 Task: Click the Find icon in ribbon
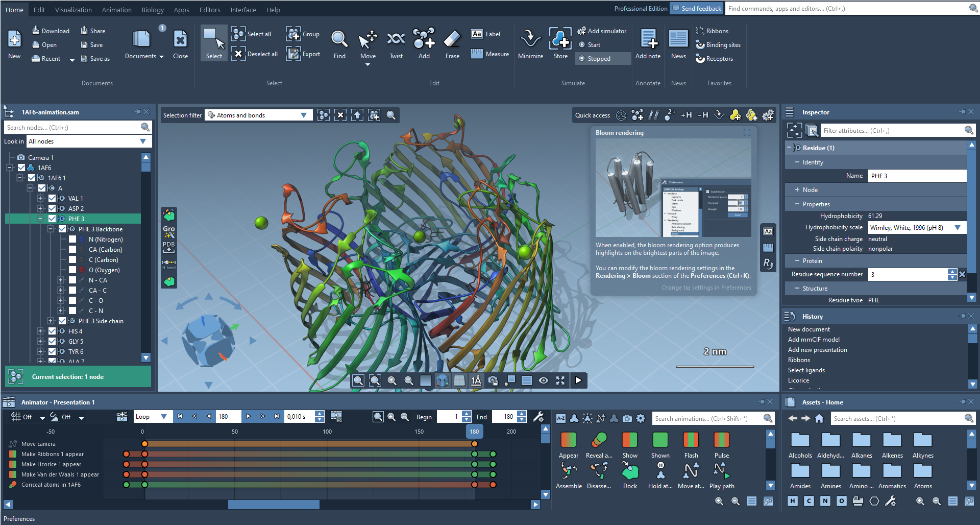point(339,43)
